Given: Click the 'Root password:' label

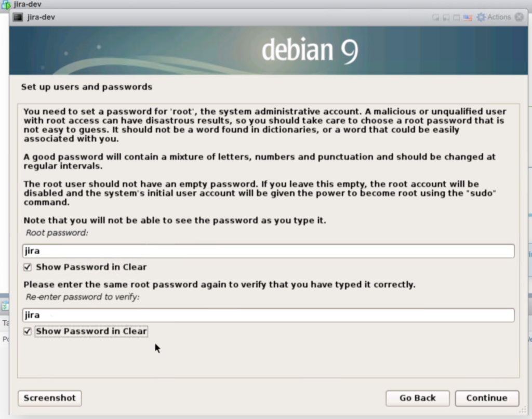Looking at the screenshot, I should 57,232.
